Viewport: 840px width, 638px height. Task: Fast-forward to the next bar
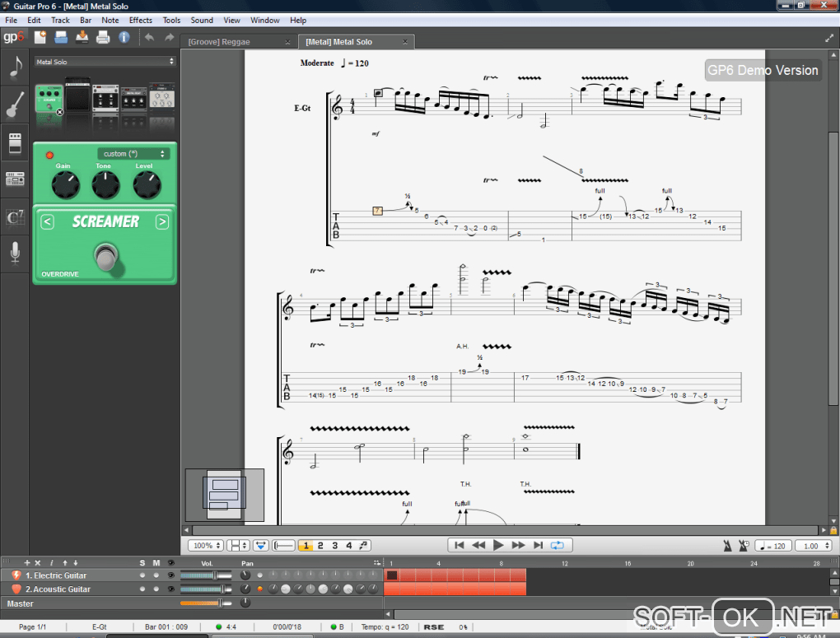click(x=518, y=545)
